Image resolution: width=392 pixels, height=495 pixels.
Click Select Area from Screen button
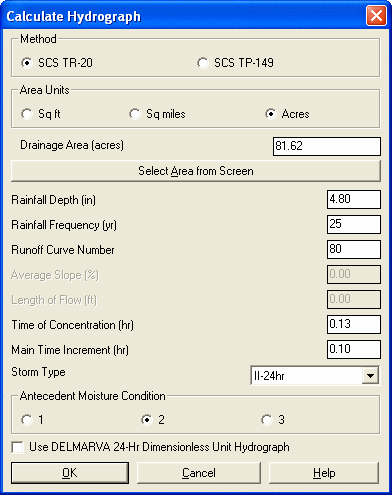[196, 171]
